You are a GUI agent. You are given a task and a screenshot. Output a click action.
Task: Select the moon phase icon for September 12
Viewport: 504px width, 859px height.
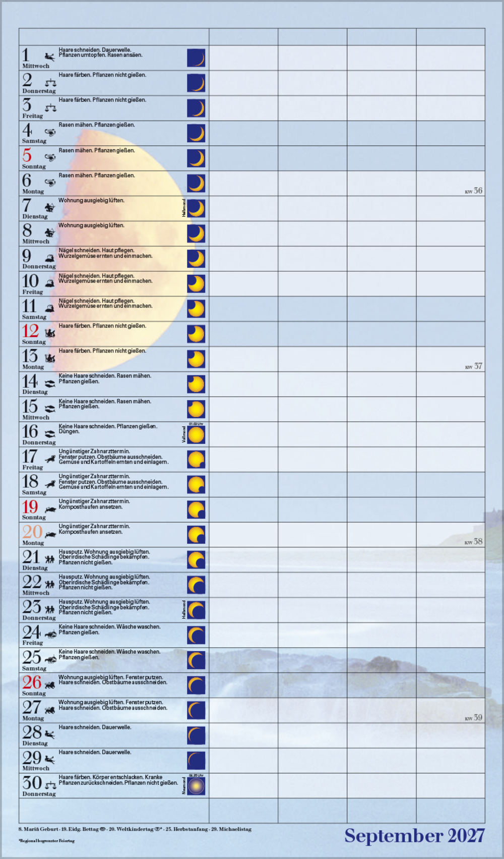pos(196,334)
